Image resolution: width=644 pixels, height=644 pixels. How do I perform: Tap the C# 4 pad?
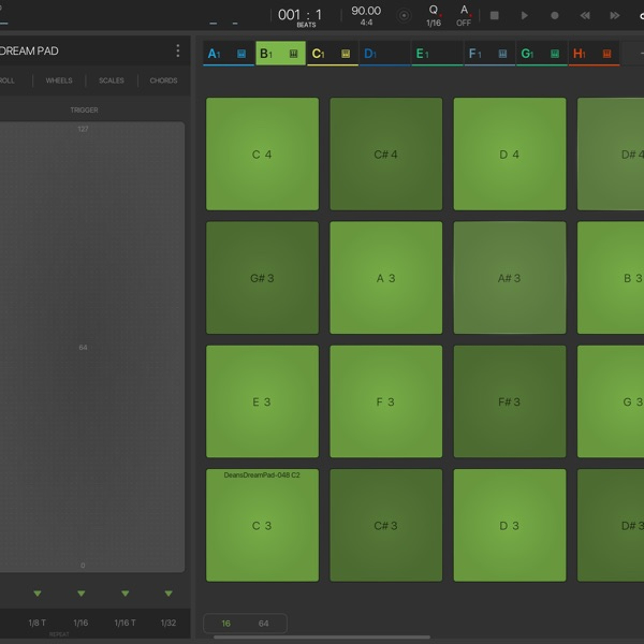click(386, 154)
